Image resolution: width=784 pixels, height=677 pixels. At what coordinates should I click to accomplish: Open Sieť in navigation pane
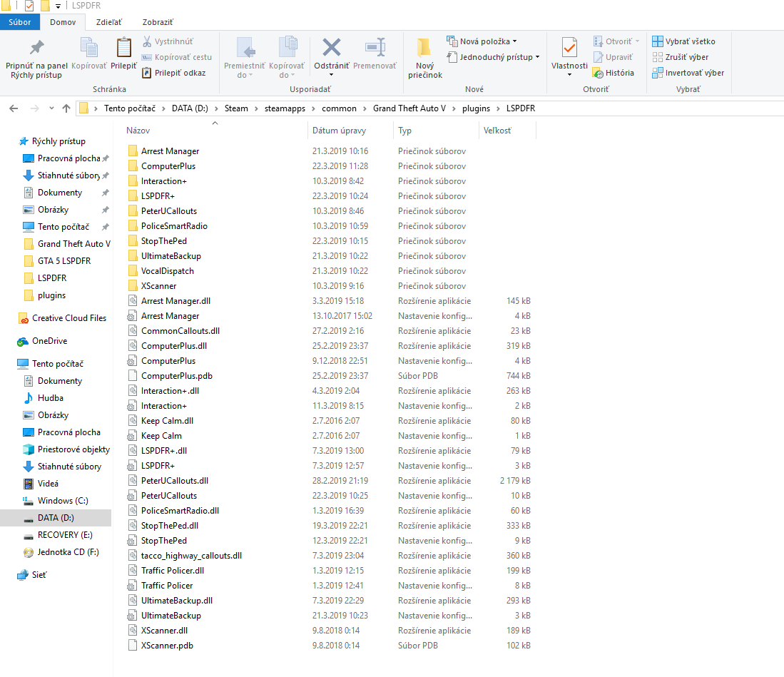pos(39,575)
